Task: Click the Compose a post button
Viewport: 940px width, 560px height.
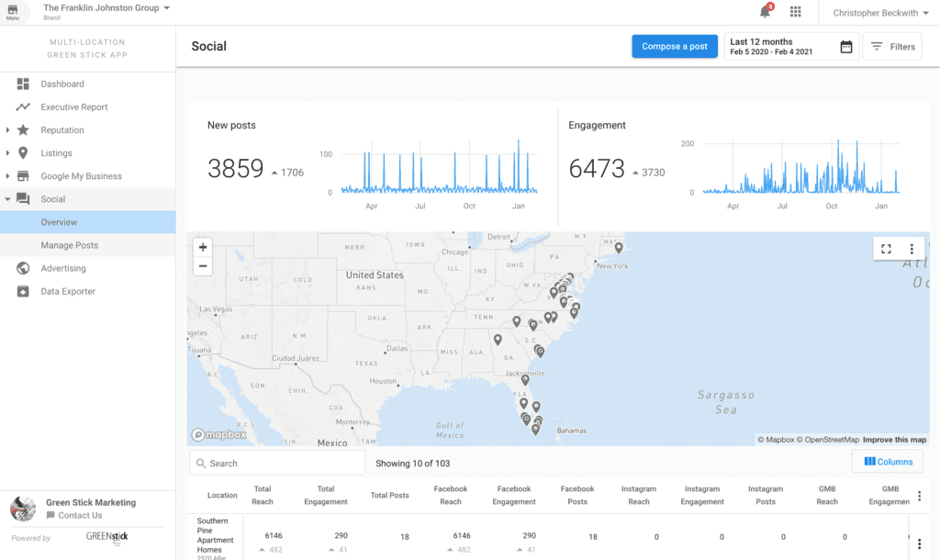Action: coord(675,47)
